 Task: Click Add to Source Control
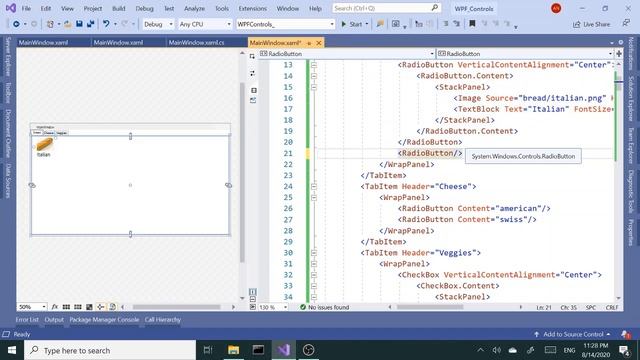(x=572, y=334)
